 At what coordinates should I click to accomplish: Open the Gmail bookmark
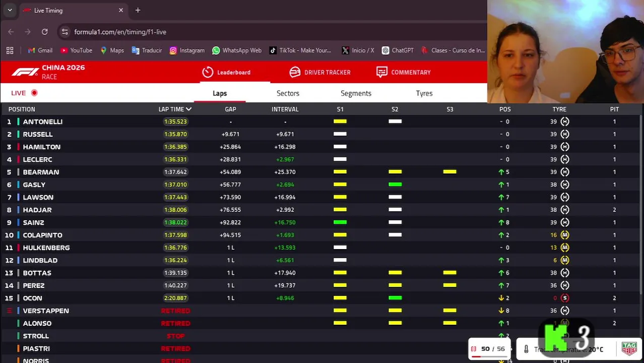[40, 50]
